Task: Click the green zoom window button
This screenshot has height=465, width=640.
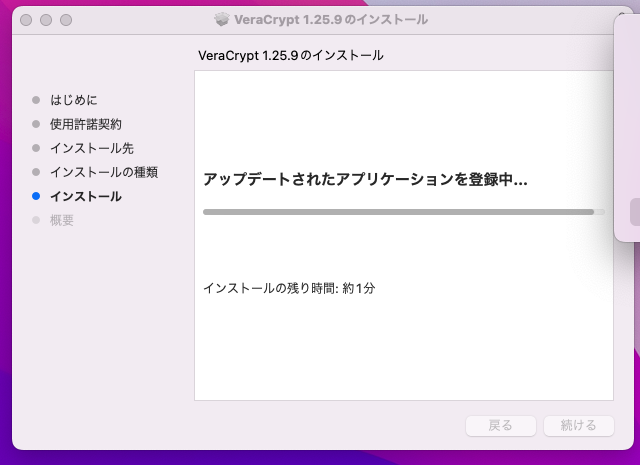Action: 67,20
